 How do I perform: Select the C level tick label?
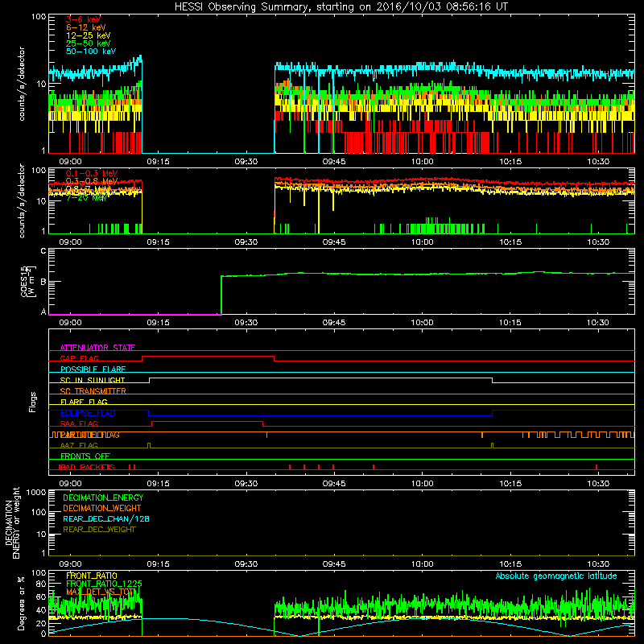click(x=43, y=250)
